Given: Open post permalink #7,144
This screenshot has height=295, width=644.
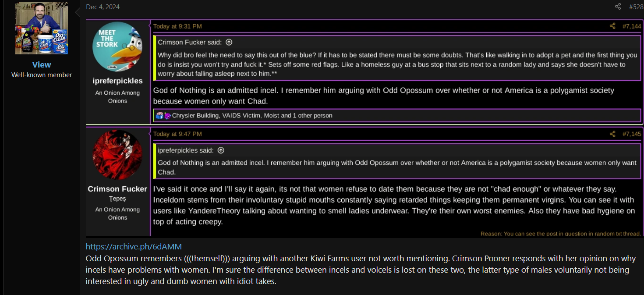Looking at the screenshot, I should click(632, 26).
